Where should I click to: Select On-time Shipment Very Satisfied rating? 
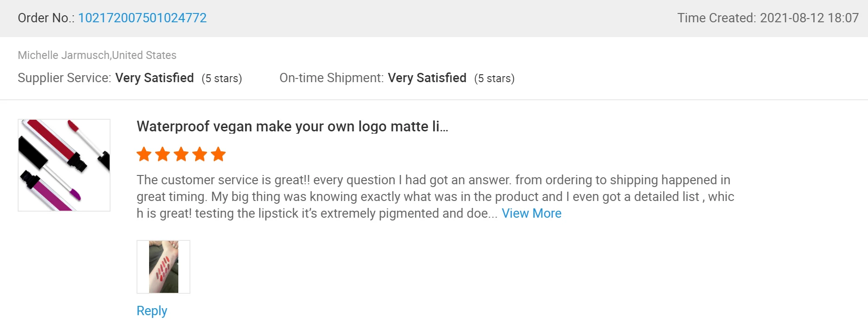click(x=427, y=78)
